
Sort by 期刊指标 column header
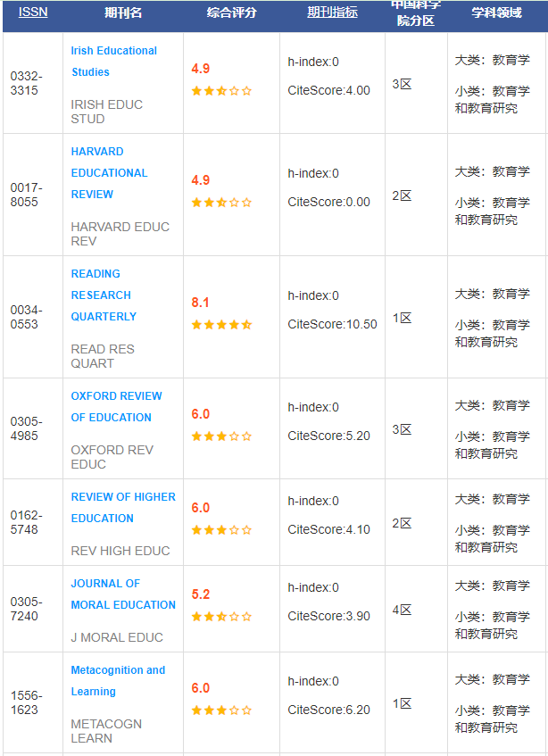[332, 12]
